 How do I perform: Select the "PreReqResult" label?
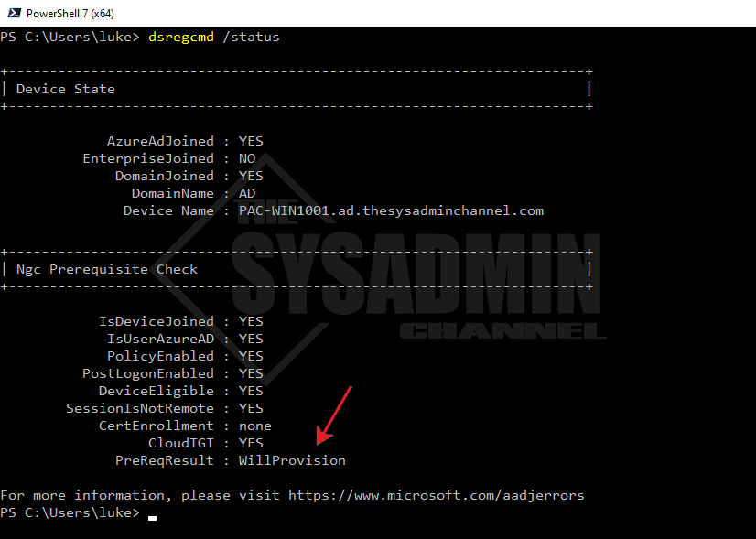tap(165, 460)
